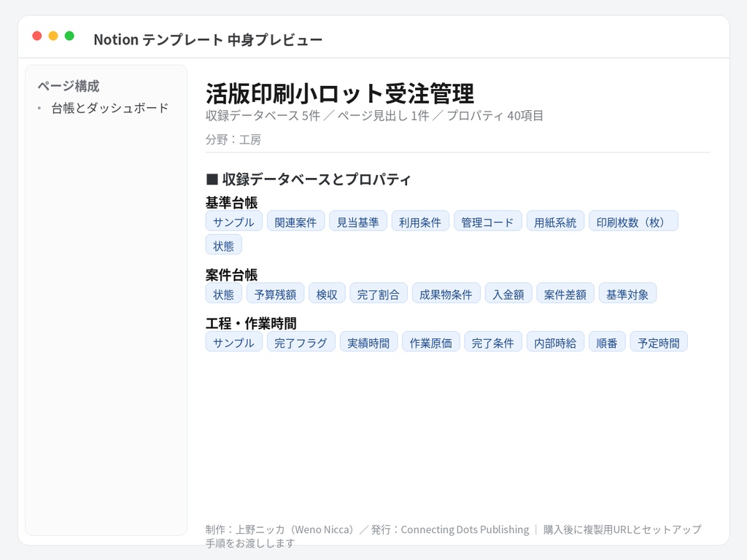Select the 予定時間 tag
The height and width of the screenshot is (560, 747).
[x=659, y=342]
